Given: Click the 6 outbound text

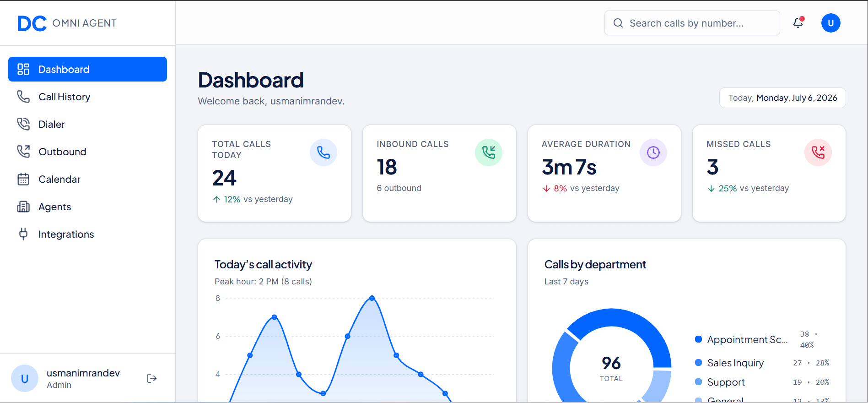Looking at the screenshot, I should coord(399,188).
